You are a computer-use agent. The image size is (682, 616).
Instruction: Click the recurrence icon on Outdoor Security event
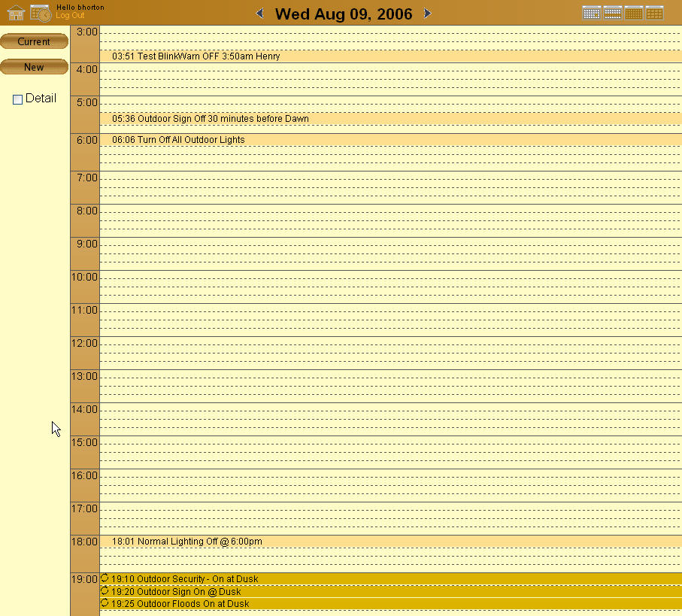pos(104,578)
